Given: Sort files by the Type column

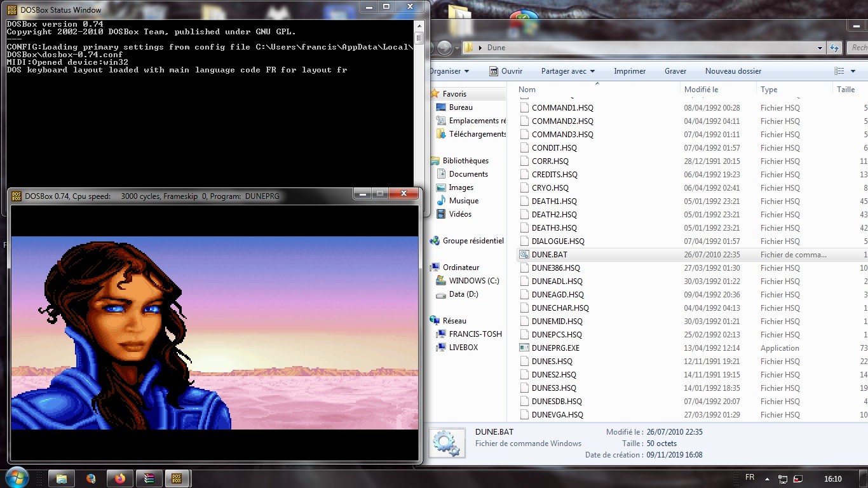Looking at the screenshot, I should [794, 90].
